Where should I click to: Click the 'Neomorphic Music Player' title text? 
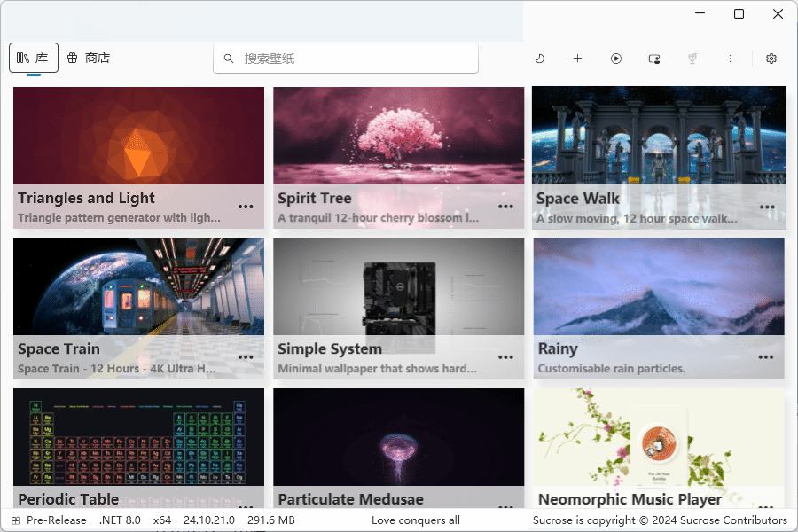(x=630, y=499)
